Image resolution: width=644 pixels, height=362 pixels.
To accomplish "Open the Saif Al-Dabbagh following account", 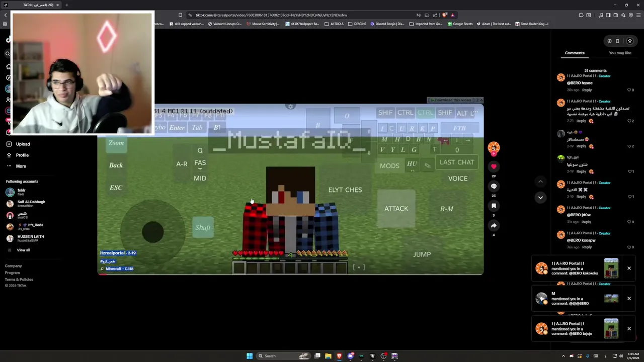I will pyautogui.click(x=26, y=204).
